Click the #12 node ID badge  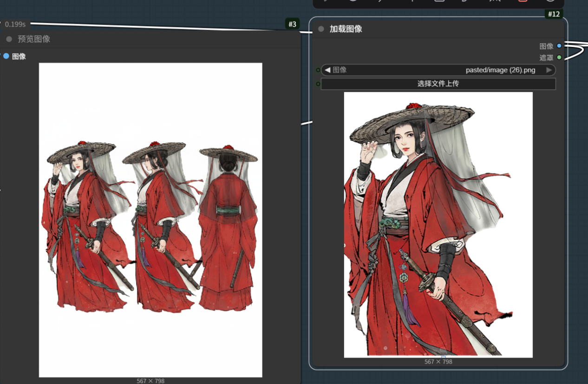pos(554,14)
